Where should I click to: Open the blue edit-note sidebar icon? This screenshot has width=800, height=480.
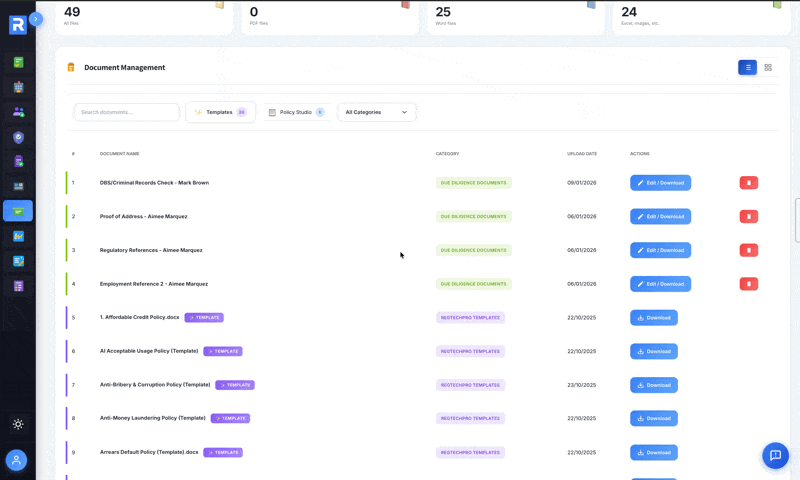18,261
